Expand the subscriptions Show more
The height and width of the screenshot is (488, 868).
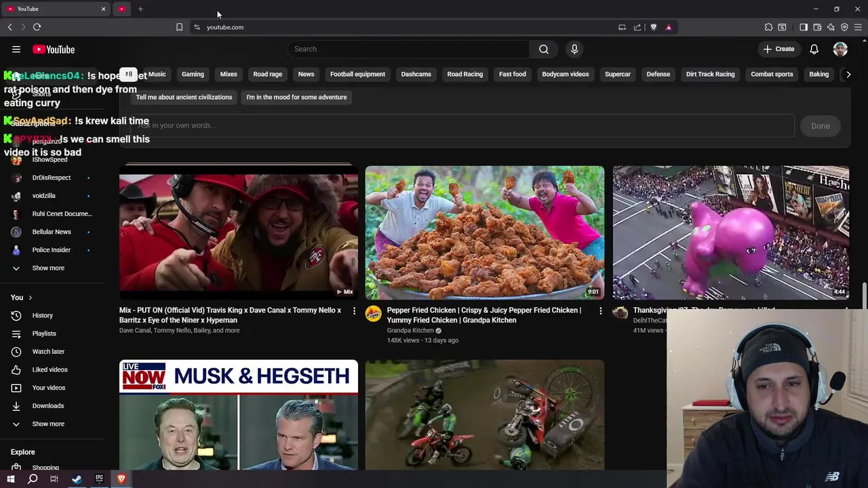pyautogui.click(x=48, y=268)
